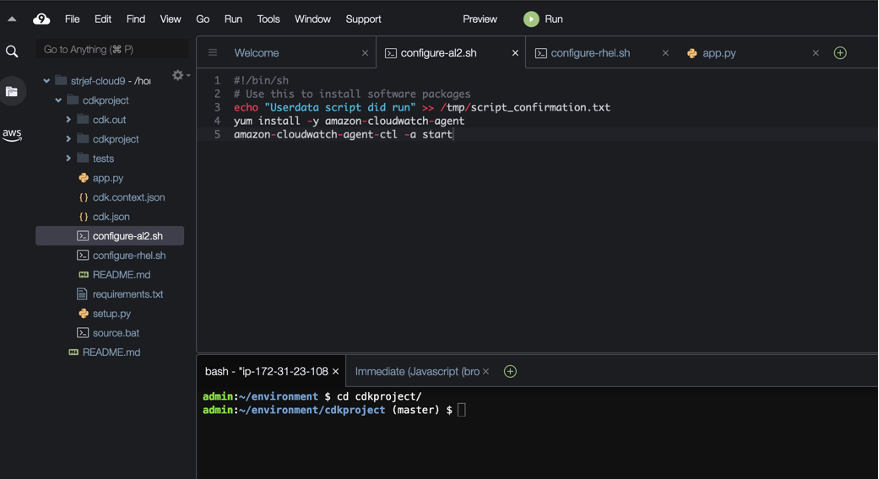879x479 pixels.
Task: Collapse the menu bar with the up arrow
Action: [12, 19]
